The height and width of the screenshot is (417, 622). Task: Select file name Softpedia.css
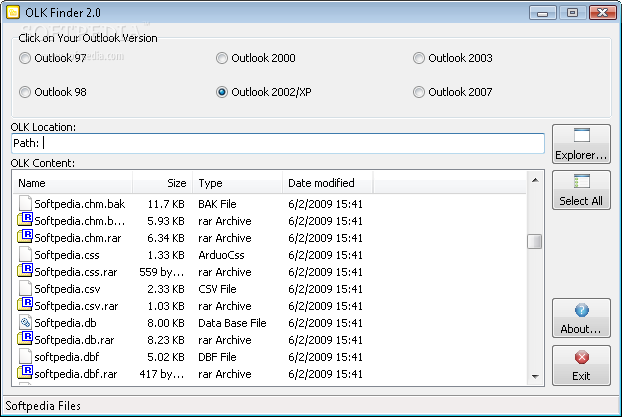pos(67,255)
